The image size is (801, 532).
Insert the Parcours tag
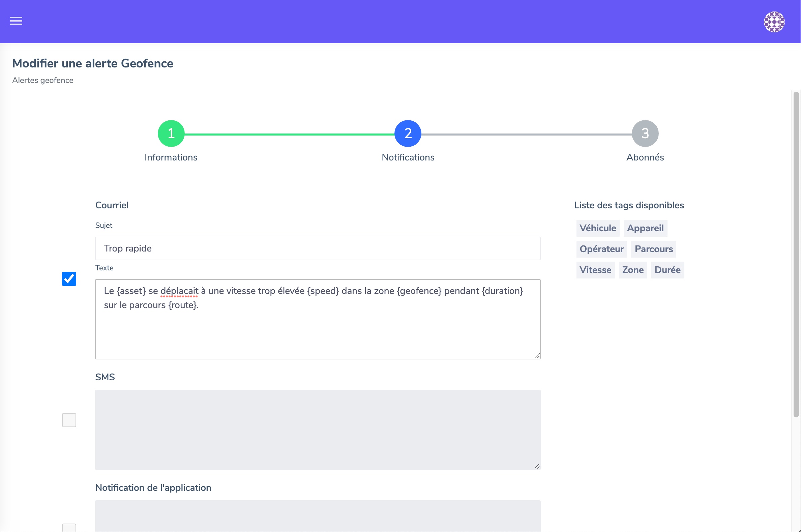point(653,249)
